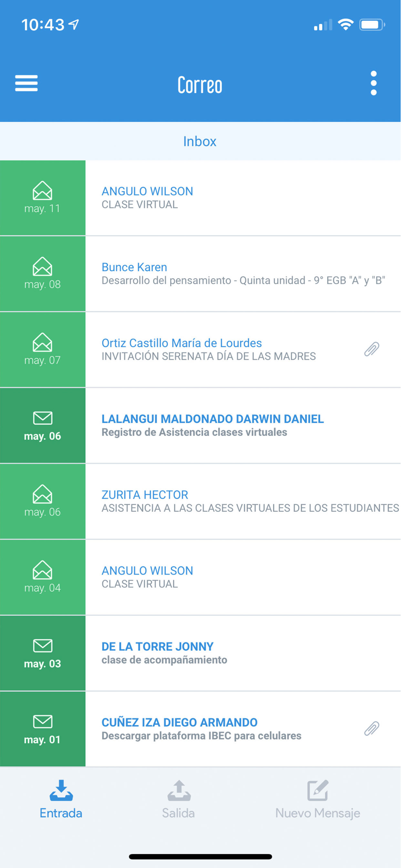Select 'CLASE VIRTUAL' subject in may. 04 message
The height and width of the screenshot is (868, 401).
pos(140,584)
